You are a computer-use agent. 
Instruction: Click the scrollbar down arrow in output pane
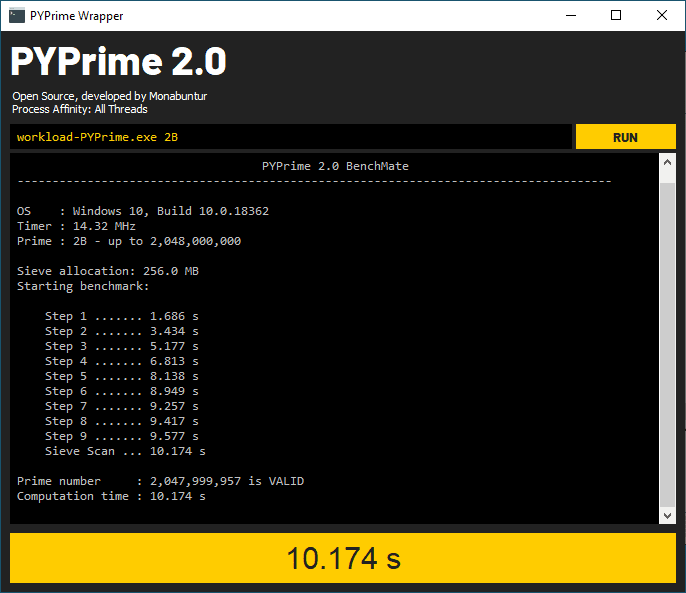click(667, 515)
